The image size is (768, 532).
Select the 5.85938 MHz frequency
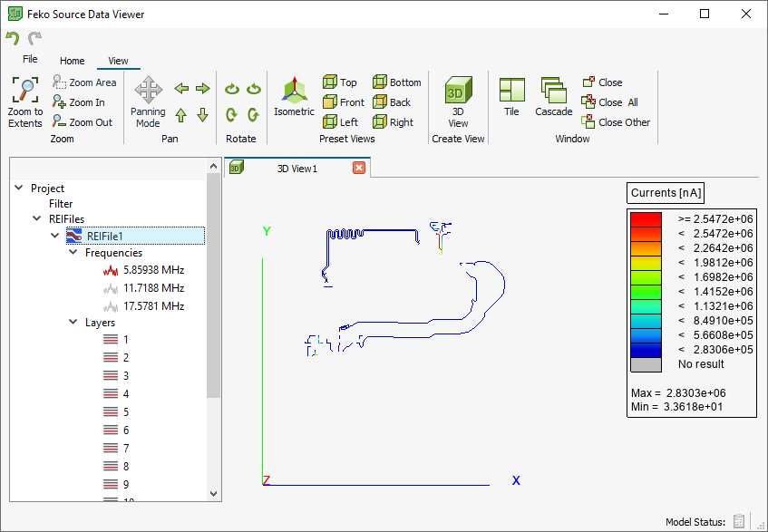153,270
